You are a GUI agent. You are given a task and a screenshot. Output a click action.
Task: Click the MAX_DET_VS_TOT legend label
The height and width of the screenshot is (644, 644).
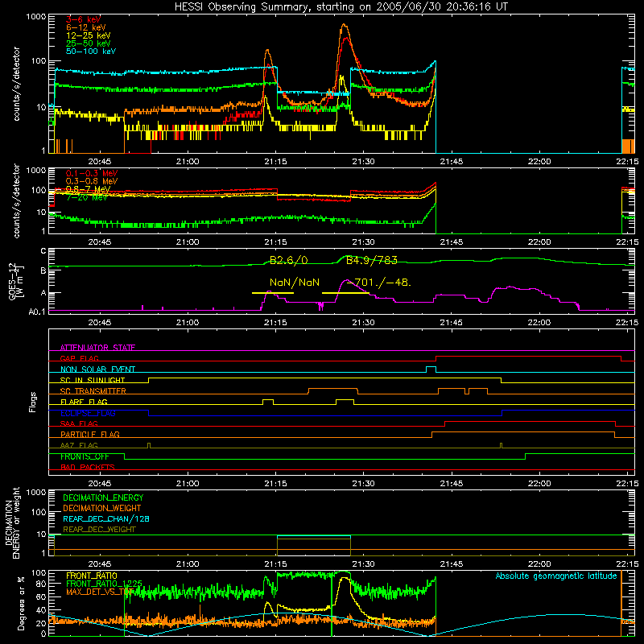[100, 592]
